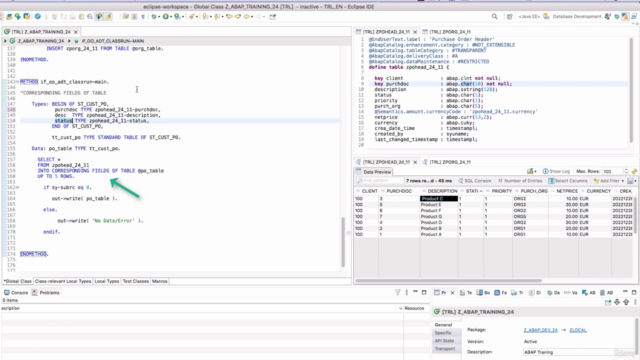Click the find pattern search field
Viewport: 640px width, 360px height.
tap(379, 180)
